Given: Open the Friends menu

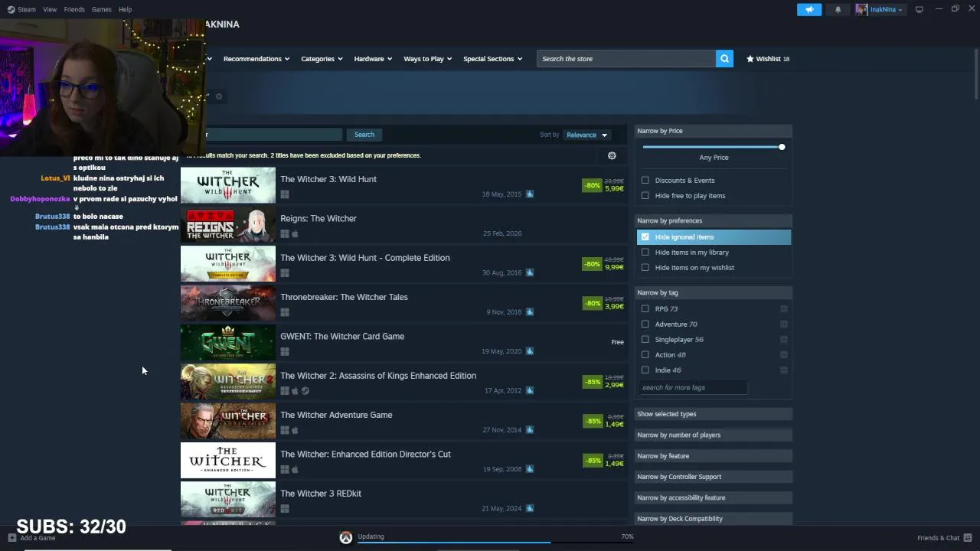Looking at the screenshot, I should (x=74, y=9).
